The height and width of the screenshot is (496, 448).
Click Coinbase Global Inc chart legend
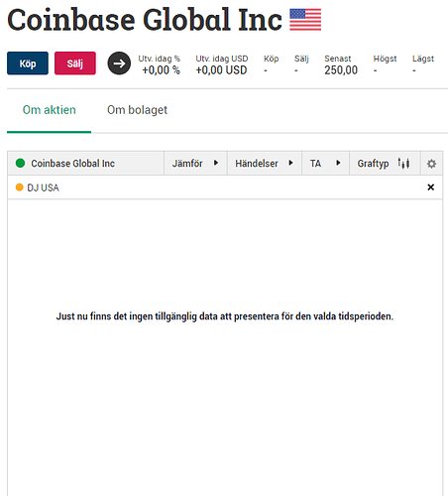(x=72, y=164)
